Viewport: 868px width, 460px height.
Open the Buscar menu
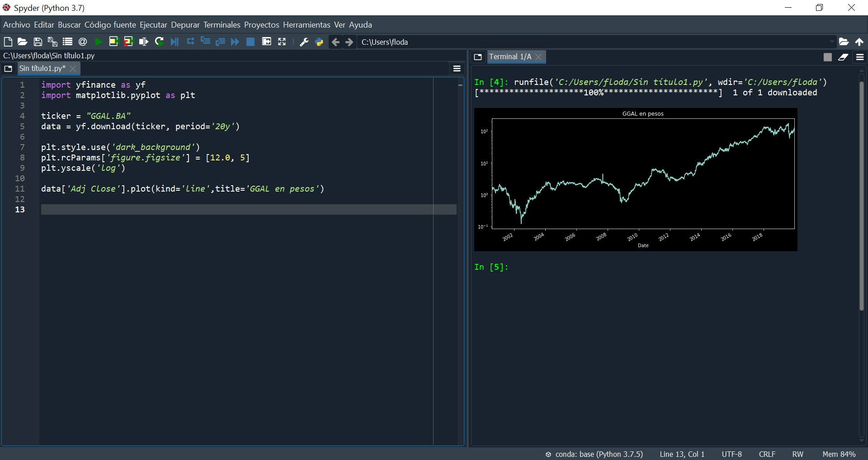(69, 25)
